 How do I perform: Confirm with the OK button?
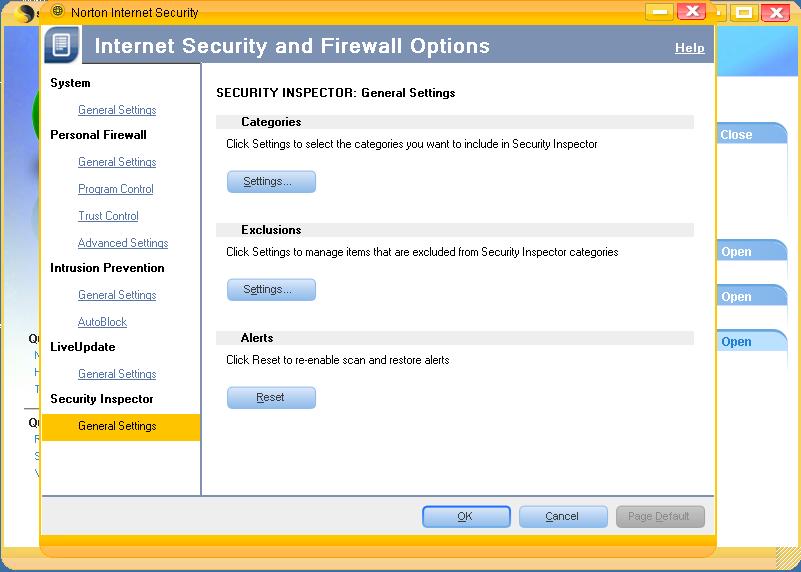(x=466, y=516)
